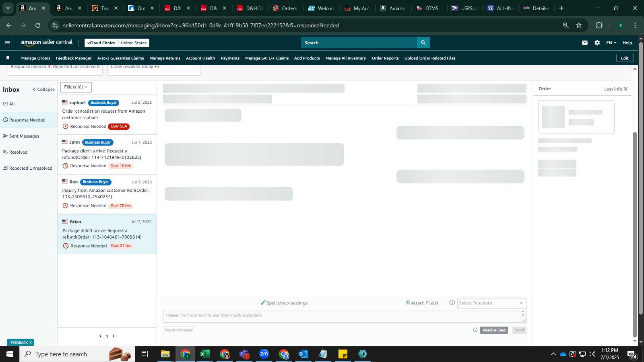Click the Send button
This screenshot has height=362, width=644.
(519, 330)
